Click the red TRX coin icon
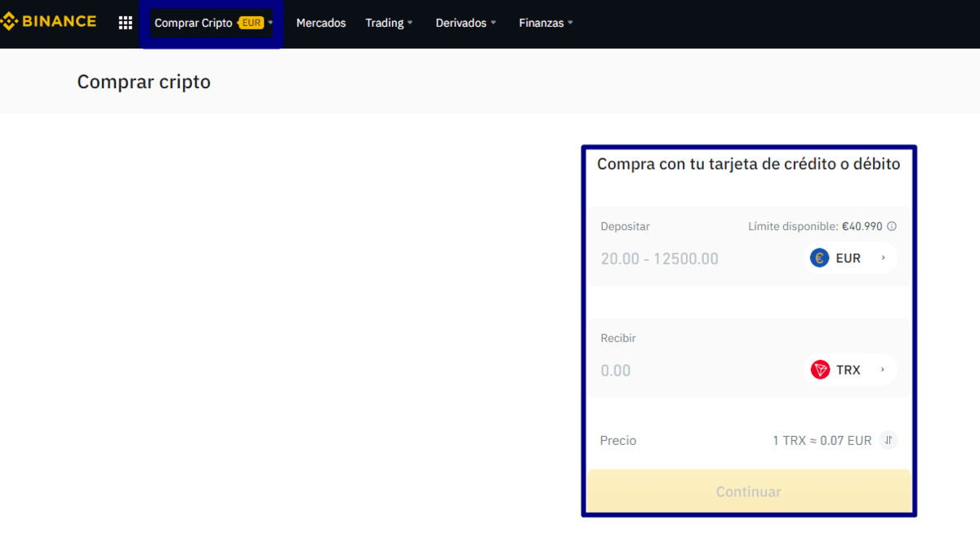The height and width of the screenshot is (534, 980). tap(820, 370)
